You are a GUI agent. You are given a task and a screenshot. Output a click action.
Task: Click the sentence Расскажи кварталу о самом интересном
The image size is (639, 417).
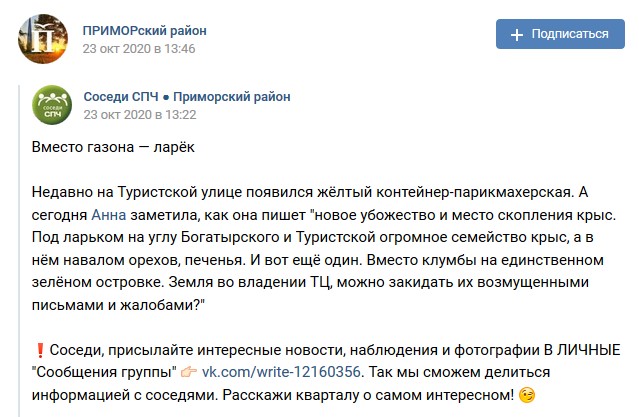pos(368,395)
